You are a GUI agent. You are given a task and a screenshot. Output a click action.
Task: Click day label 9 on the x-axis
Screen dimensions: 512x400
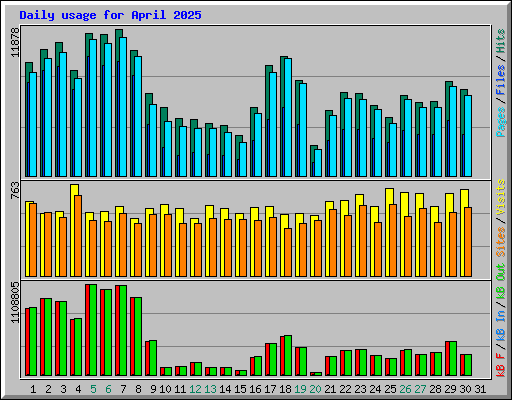pyautogui.click(x=153, y=389)
